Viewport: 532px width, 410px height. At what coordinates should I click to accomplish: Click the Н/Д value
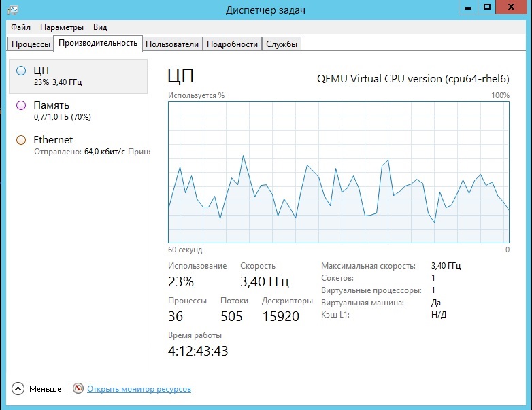coord(439,315)
